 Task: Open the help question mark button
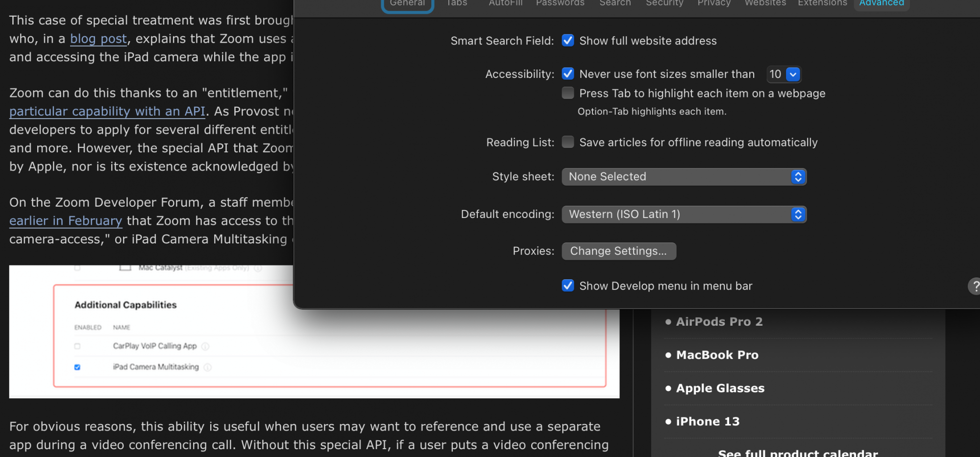pyautogui.click(x=975, y=286)
